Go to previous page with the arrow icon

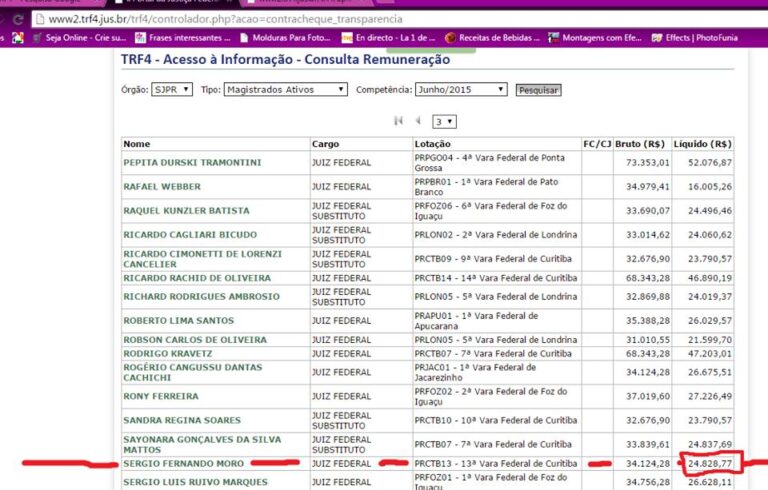(x=418, y=121)
